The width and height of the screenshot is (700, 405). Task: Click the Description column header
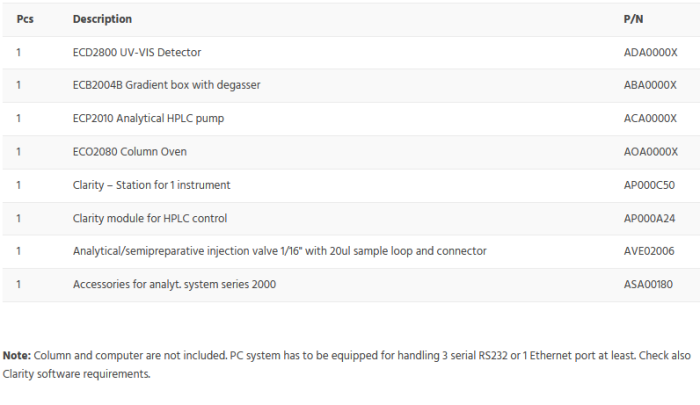(102, 19)
